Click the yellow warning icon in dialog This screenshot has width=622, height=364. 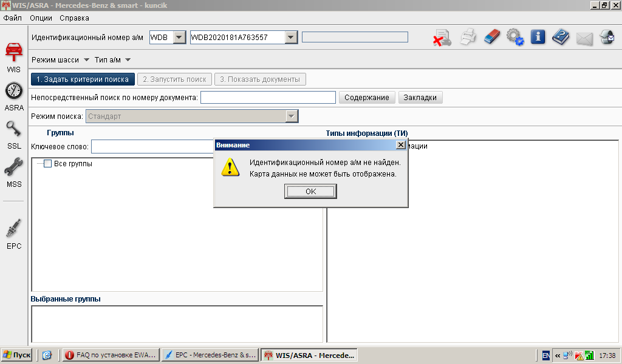tap(230, 167)
